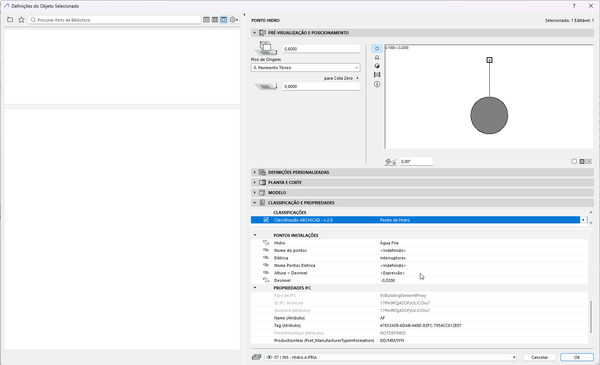Image resolution: width=600 pixels, height=365 pixels.
Task: Uncheck Classificação ARCHICAD v 2.0 checkbox
Action: click(x=266, y=220)
